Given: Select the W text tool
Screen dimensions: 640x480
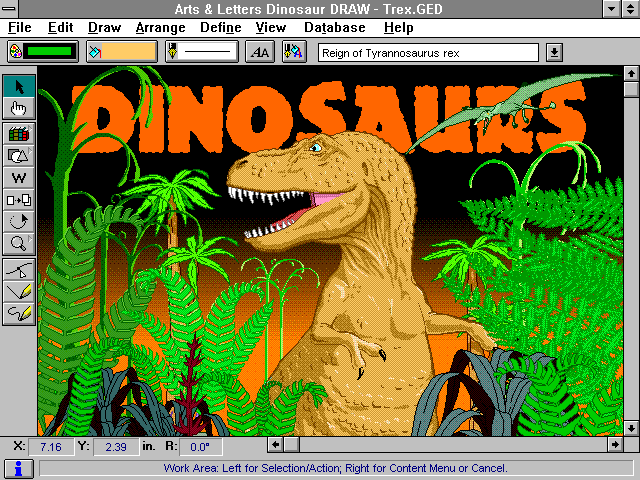Looking at the screenshot, I should (19, 178).
